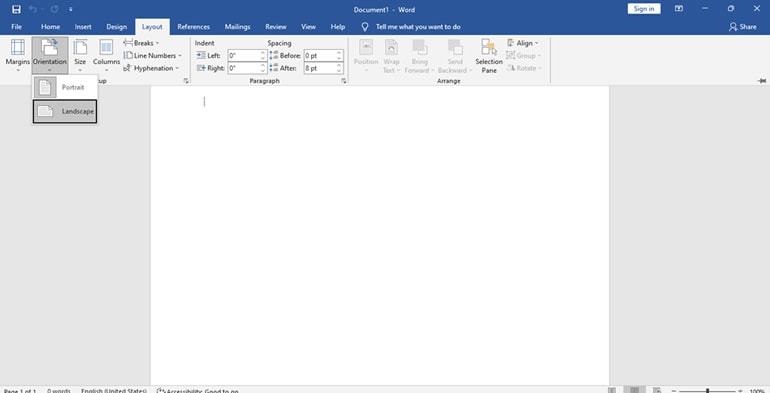Click the Tell me what you want to do box
The image size is (770, 393).
point(418,27)
